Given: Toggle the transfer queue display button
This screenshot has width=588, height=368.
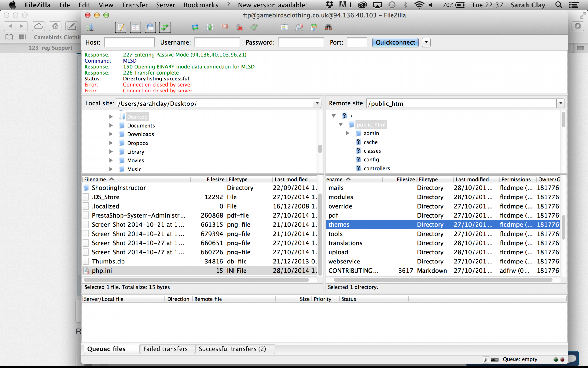Looking at the screenshot, I should point(165,27).
